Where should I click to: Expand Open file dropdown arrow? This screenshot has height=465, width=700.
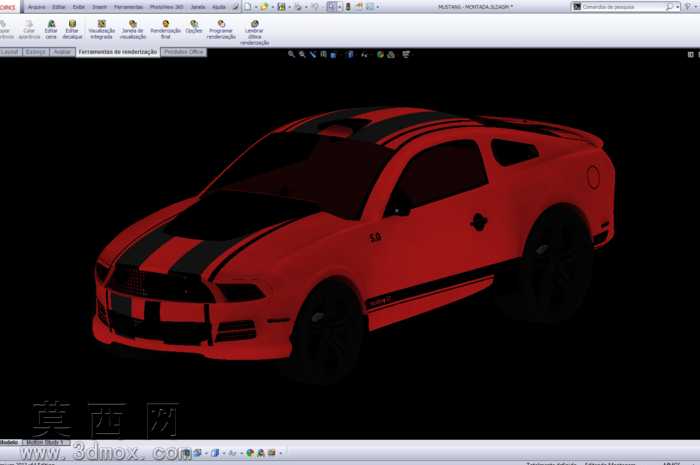tap(272, 7)
